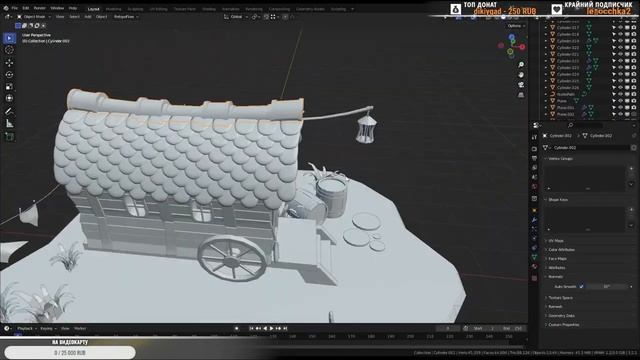Open the Modifiers wrench properties tab

[x=534, y=220]
